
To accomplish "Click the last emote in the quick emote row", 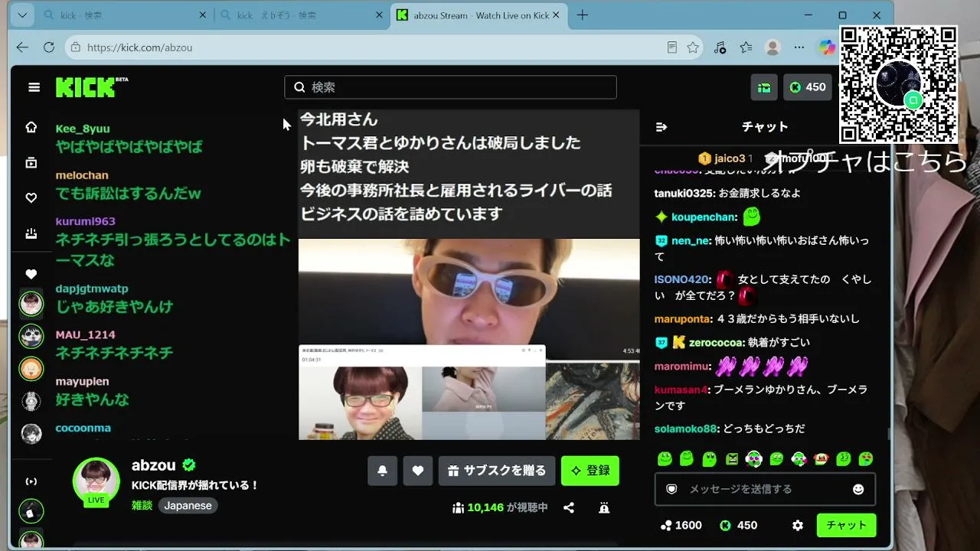I will 866,458.
